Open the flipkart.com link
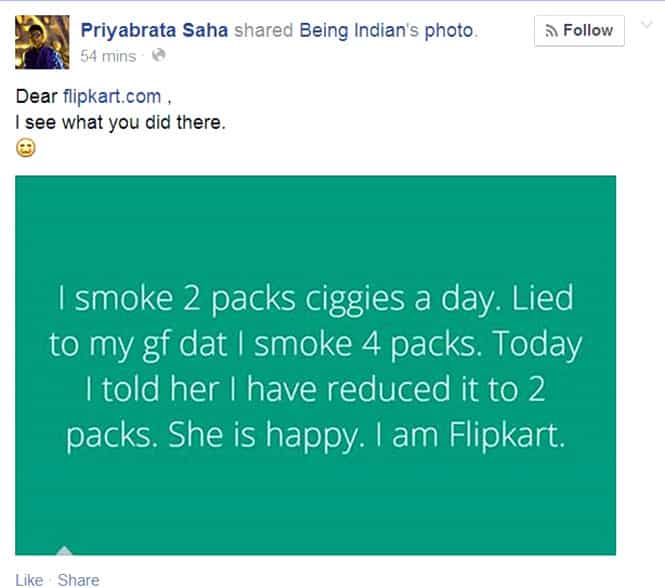The image size is (665, 588). [112, 96]
